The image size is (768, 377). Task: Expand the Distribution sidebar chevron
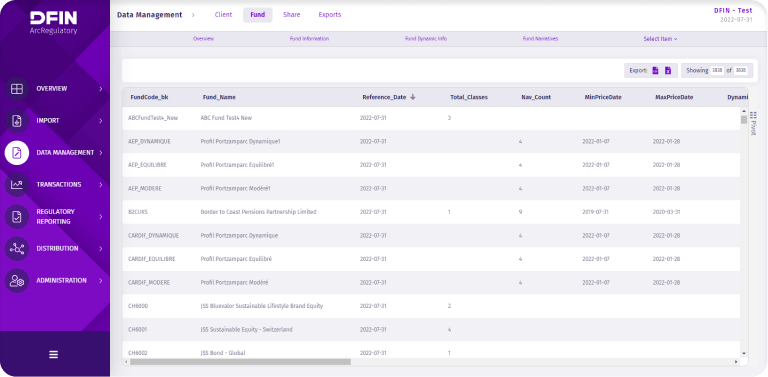click(101, 249)
